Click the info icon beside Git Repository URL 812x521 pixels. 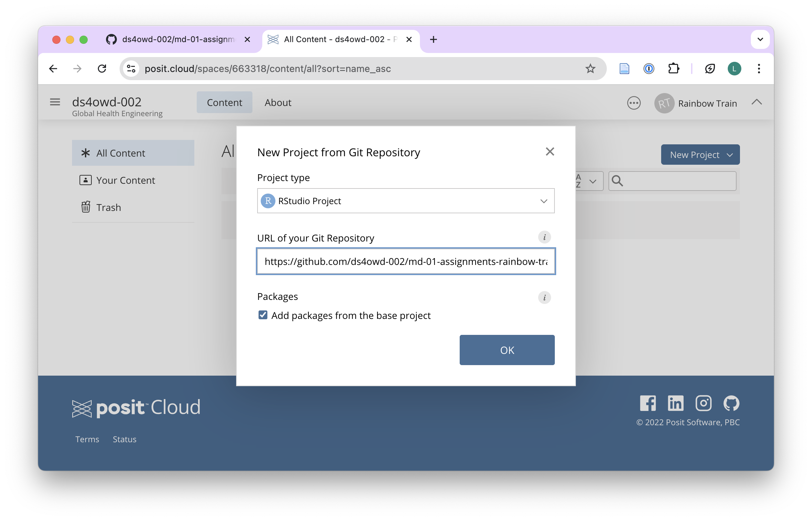click(544, 237)
